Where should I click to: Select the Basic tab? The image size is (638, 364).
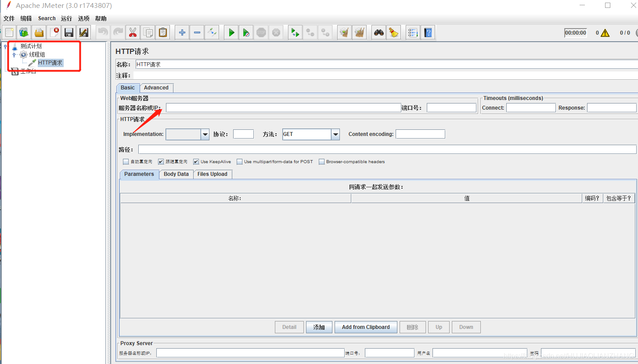[x=128, y=88]
